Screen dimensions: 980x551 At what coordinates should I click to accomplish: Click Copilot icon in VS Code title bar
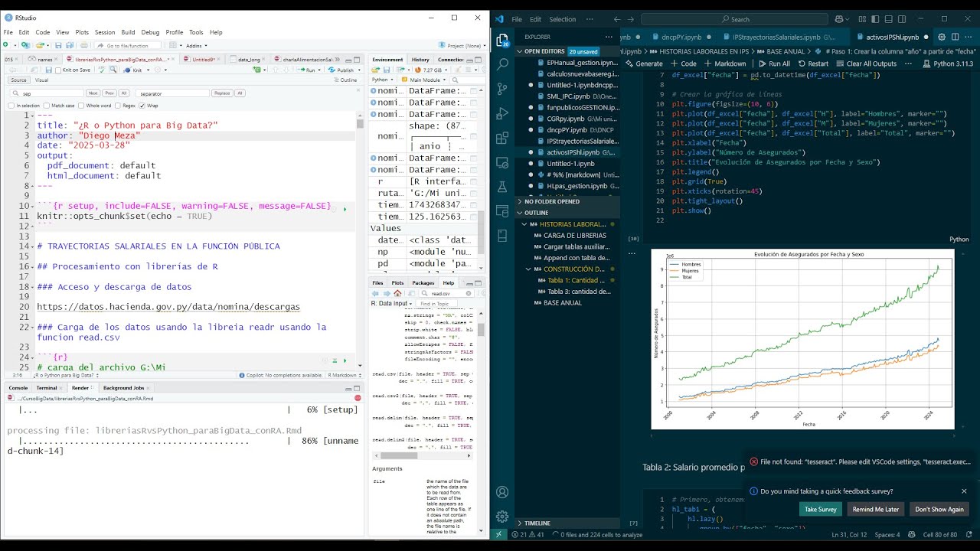click(839, 19)
